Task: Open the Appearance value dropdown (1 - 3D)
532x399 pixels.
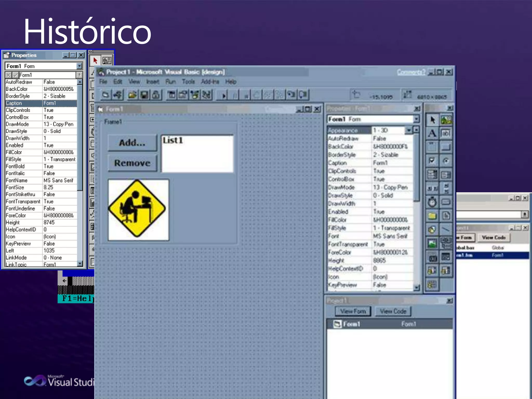Action: [409, 130]
